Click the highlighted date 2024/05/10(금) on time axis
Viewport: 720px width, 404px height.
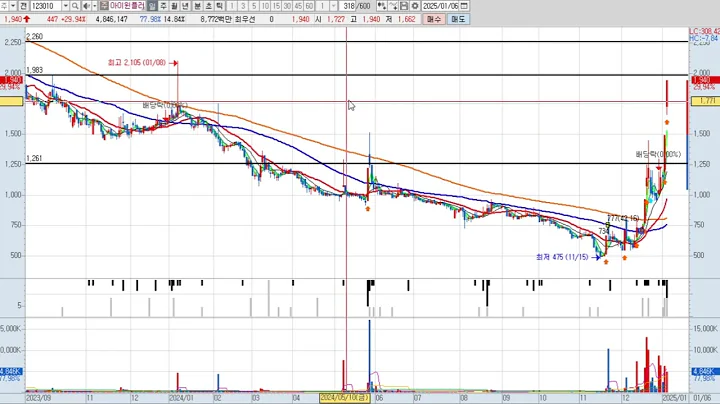tap(345, 398)
